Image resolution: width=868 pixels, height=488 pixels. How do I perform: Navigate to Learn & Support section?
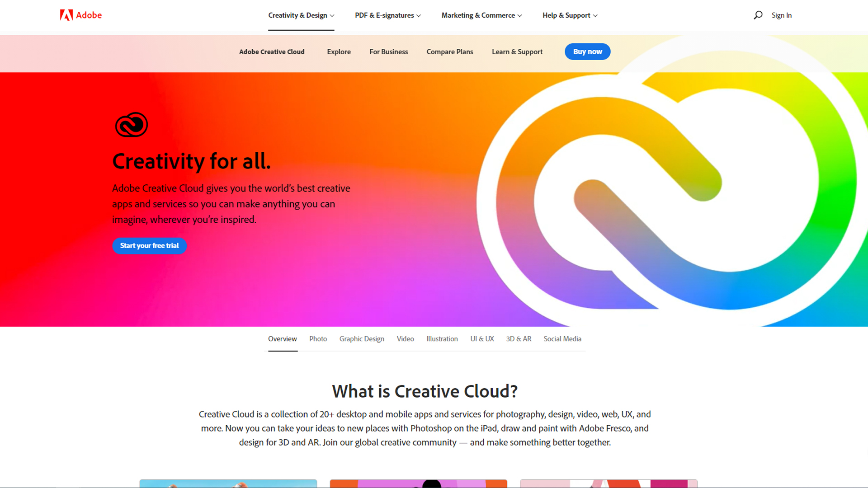[517, 52]
